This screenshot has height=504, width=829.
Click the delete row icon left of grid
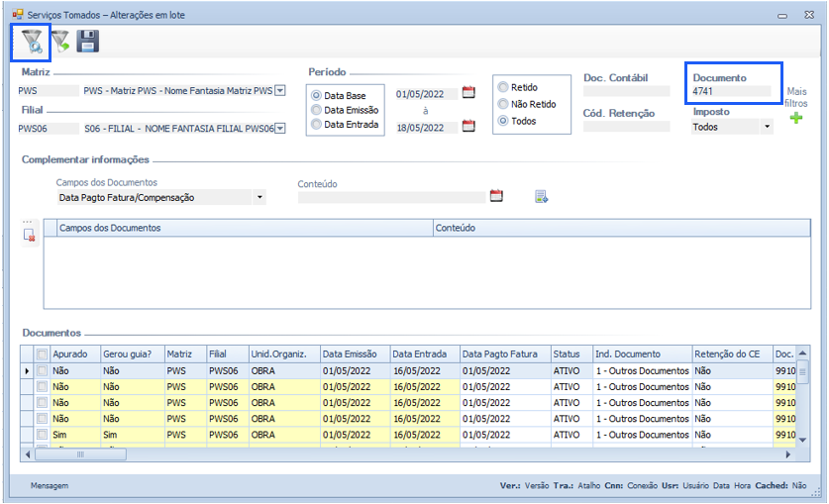point(30,236)
